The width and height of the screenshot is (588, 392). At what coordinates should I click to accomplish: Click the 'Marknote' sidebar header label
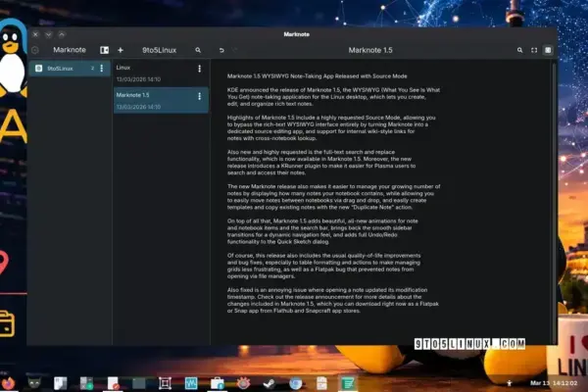[x=70, y=50]
